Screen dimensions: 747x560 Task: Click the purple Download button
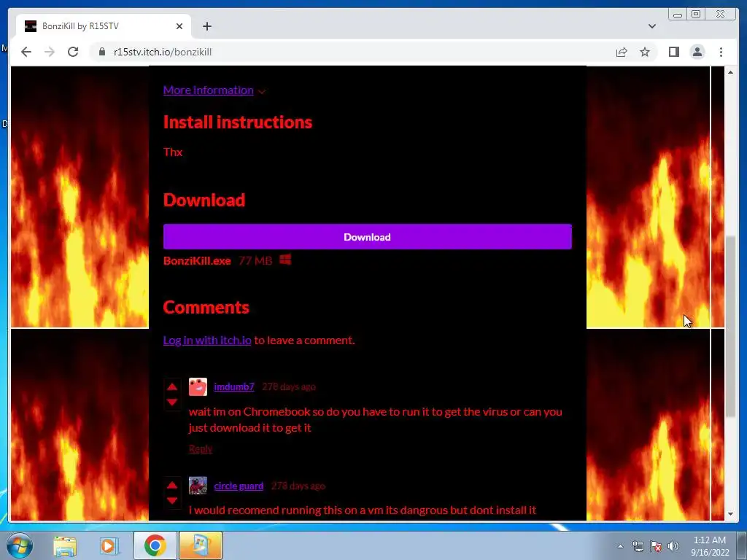coord(368,237)
